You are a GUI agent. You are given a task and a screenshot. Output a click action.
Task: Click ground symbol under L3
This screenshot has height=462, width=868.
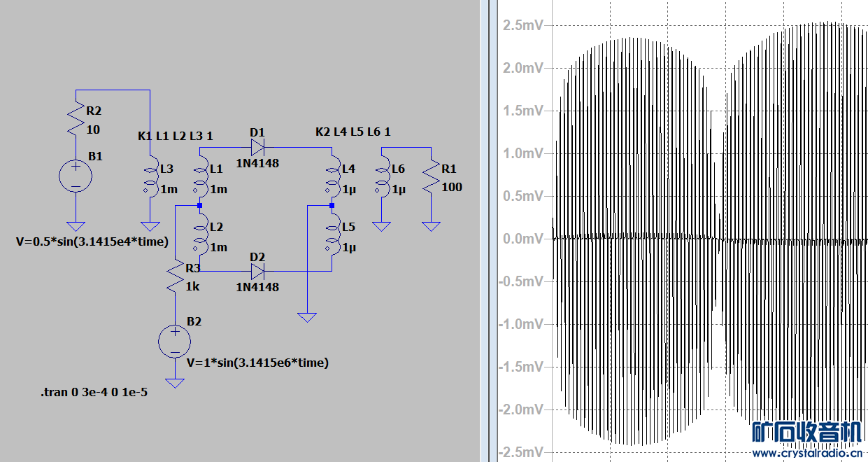tap(150, 227)
